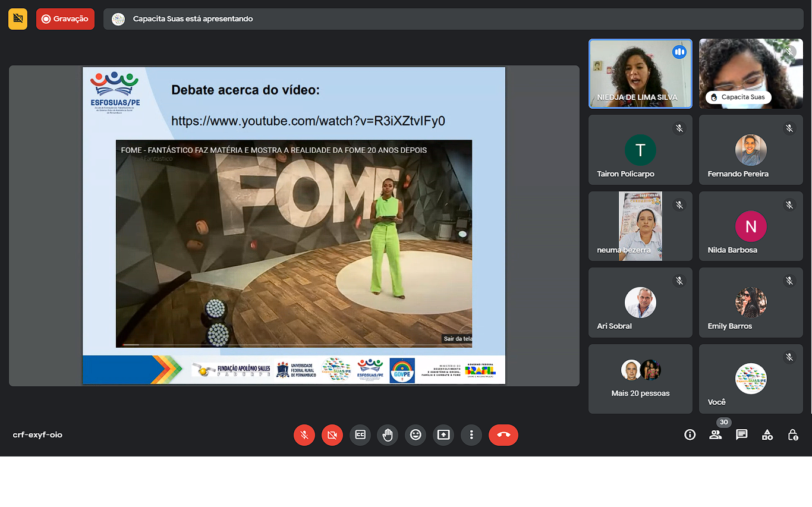This screenshot has height=507, width=812.
Task: Open meeting details info icon
Action: (x=690, y=435)
